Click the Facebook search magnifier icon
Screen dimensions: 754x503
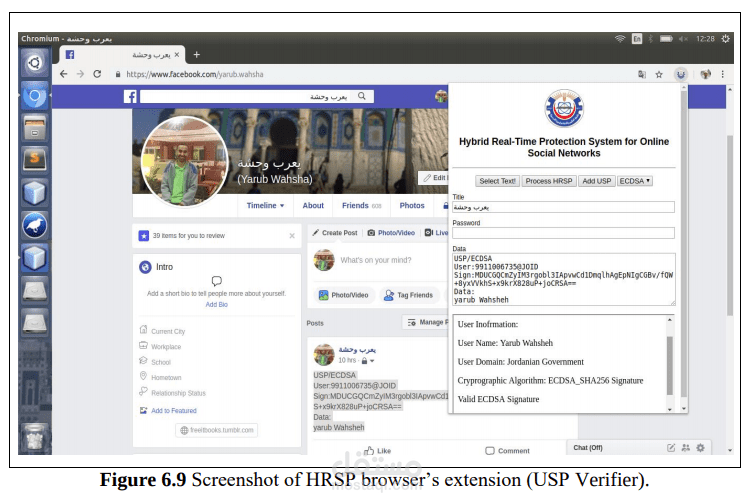[x=362, y=96]
